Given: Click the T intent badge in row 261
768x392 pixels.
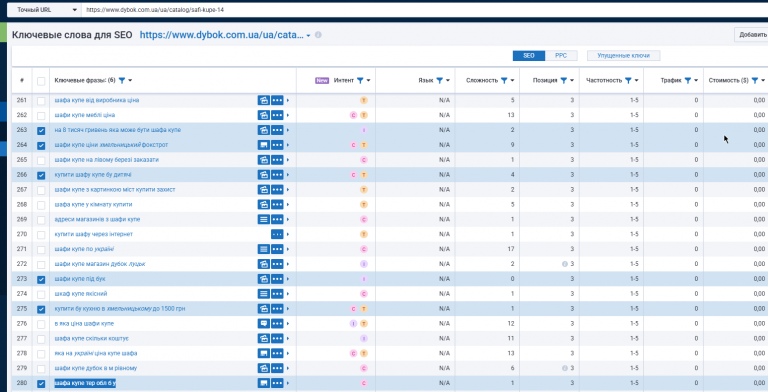Looking at the screenshot, I should [x=363, y=100].
